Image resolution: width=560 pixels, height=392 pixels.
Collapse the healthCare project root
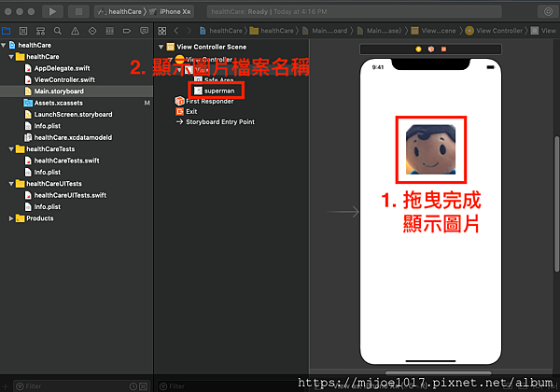[4, 46]
